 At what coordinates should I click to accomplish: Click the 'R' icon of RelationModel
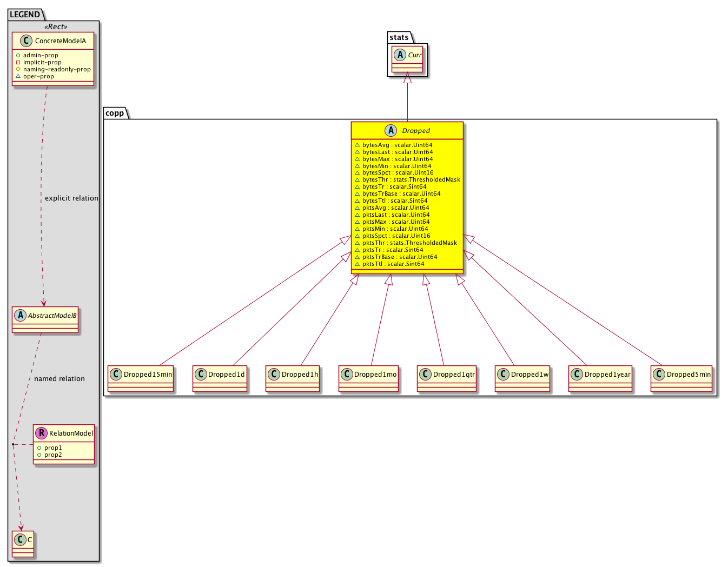pyautogui.click(x=41, y=433)
